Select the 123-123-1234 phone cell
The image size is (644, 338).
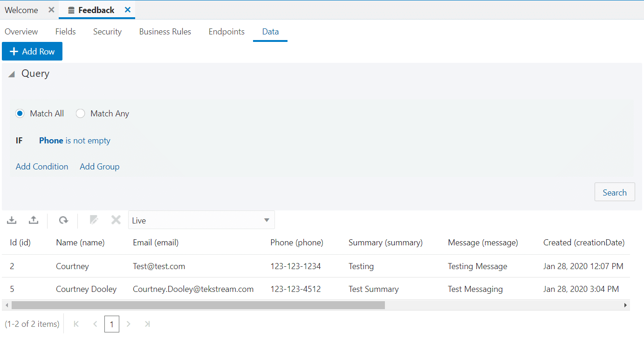click(x=295, y=266)
